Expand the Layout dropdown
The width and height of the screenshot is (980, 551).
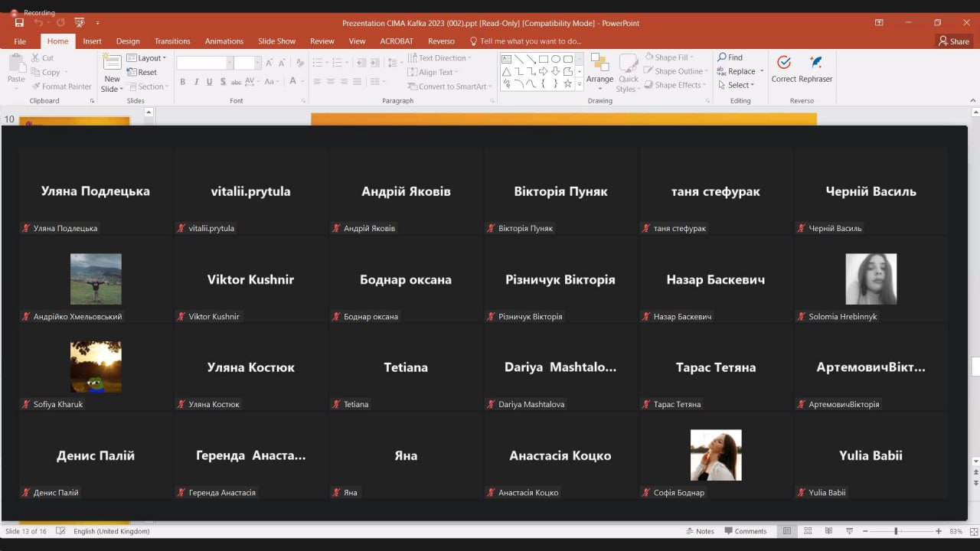[x=147, y=58]
